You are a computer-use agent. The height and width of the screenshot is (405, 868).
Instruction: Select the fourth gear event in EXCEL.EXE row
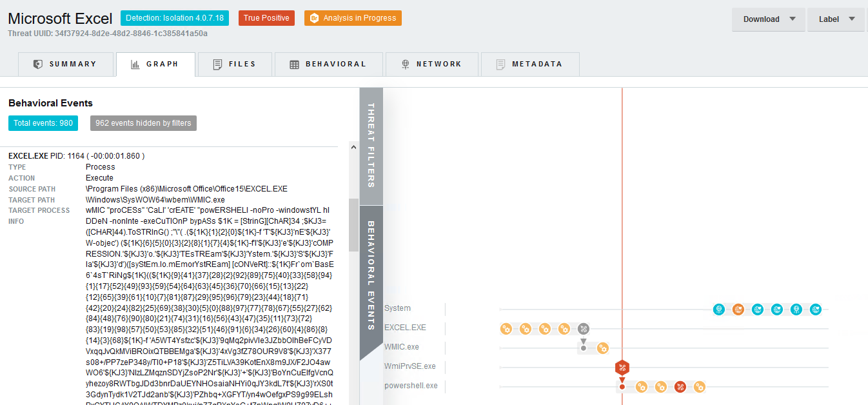[x=564, y=329]
